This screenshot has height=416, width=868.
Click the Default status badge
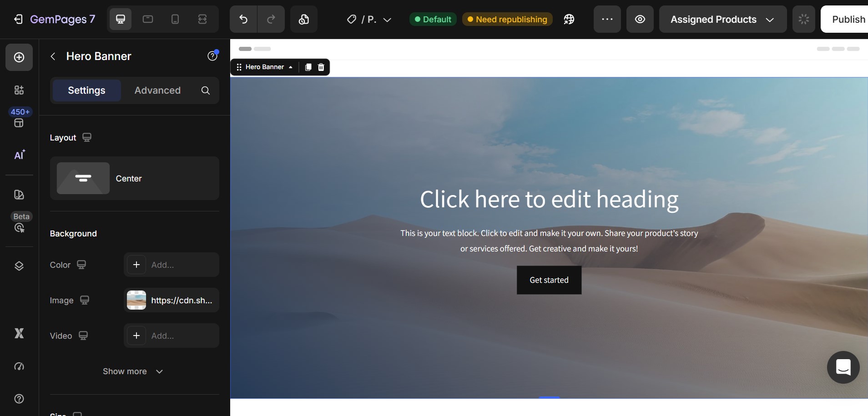[x=433, y=19]
